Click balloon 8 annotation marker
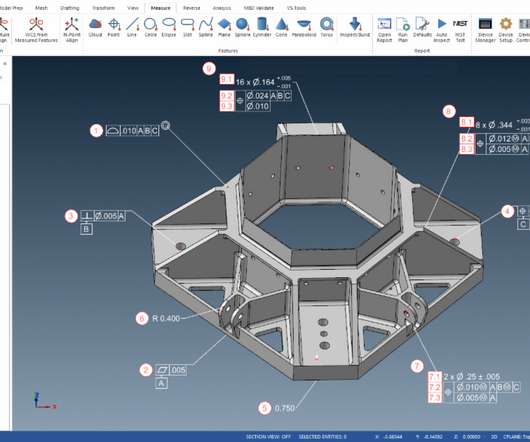Viewport: 530px width, 442px height. 449,111
